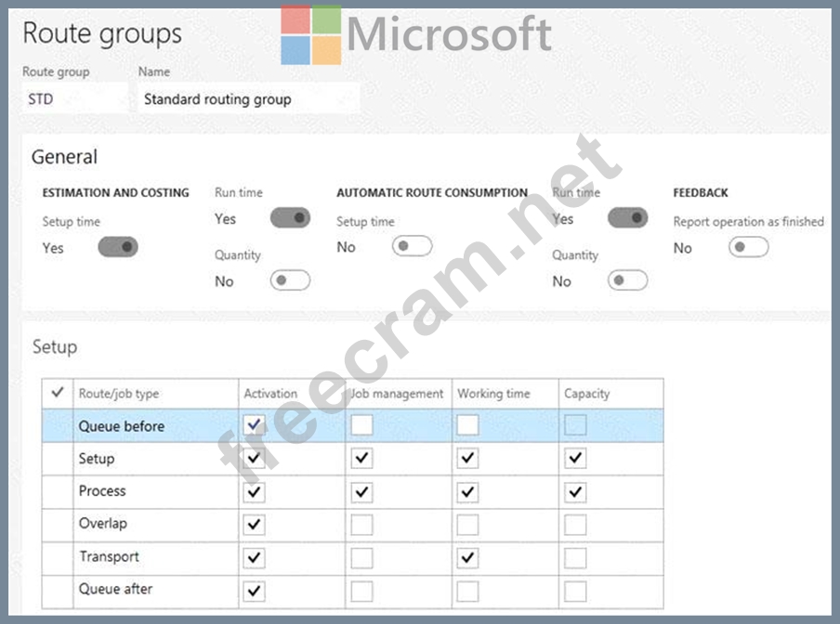Uncheck Activation in the Transport row

pos(254,558)
